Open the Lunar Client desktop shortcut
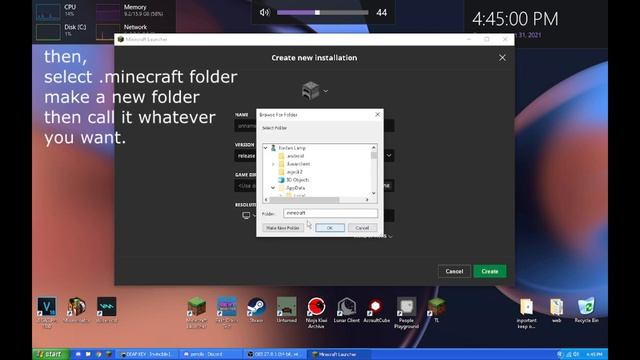 [347, 309]
